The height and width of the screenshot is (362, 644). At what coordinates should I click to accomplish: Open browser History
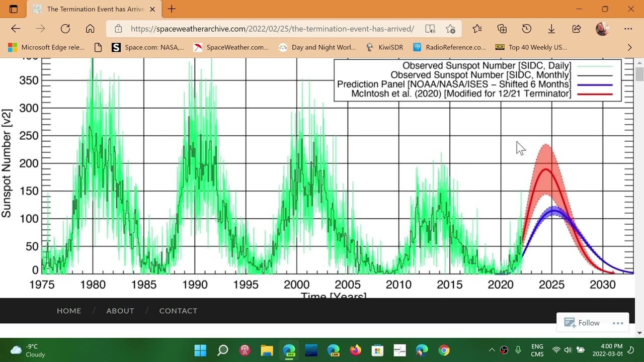526,29
